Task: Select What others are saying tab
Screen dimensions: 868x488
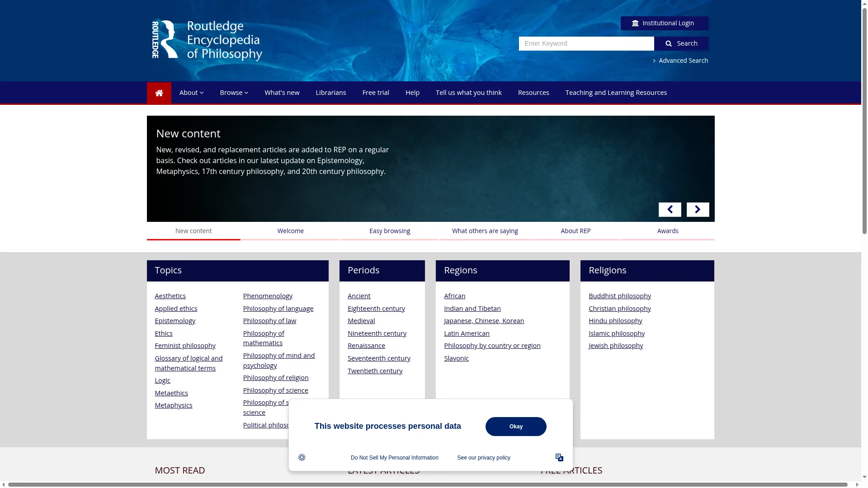Action: 485,231
